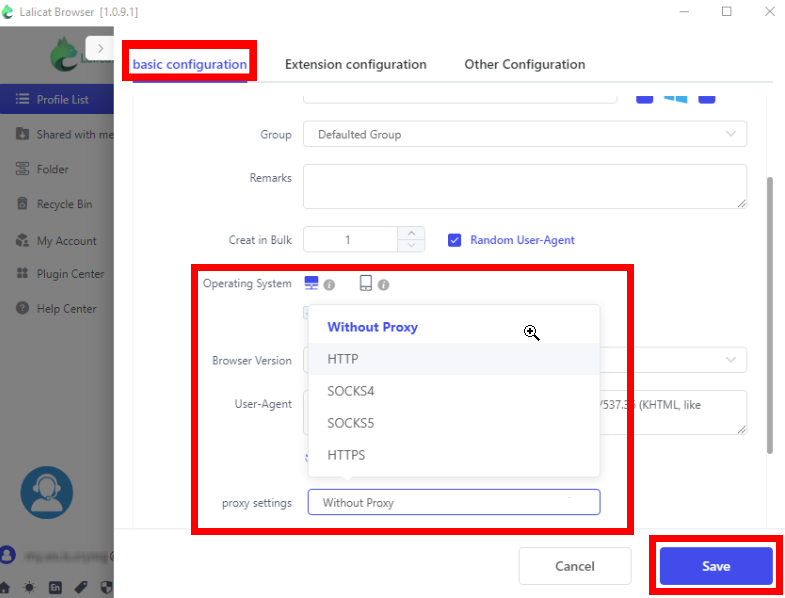Click the Creat in Bulk number field
Screen dimensions: 785x598
coord(350,239)
